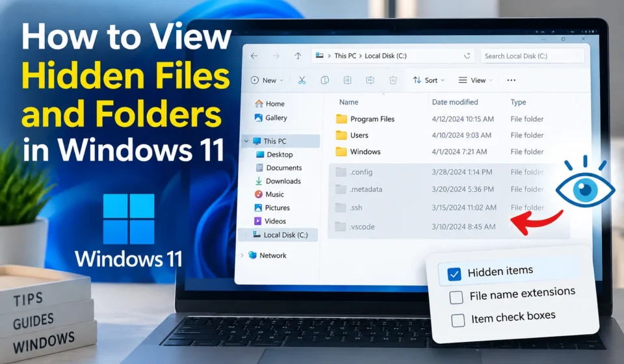This screenshot has height=364, width=624.
Task: Select the Program Files folder name
Action: [x=372, y=119]
